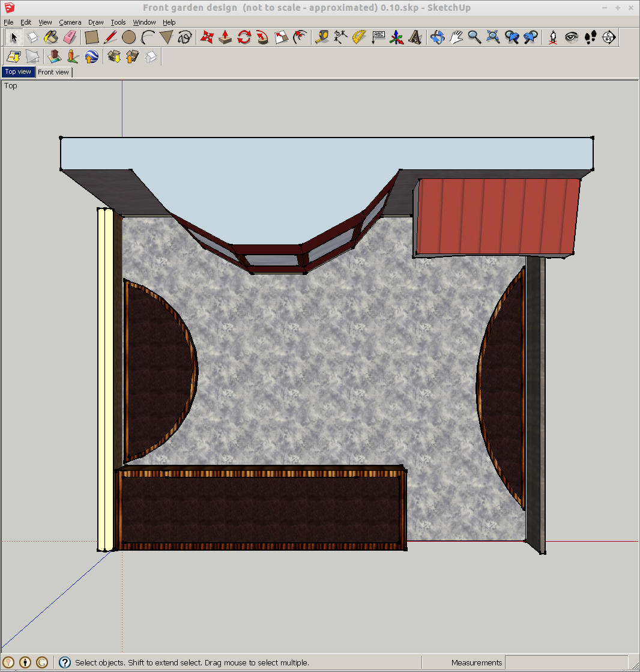Screen dimensions: 640x672
Task: Select the 3D Text tool
Action: tap(414, 37)
